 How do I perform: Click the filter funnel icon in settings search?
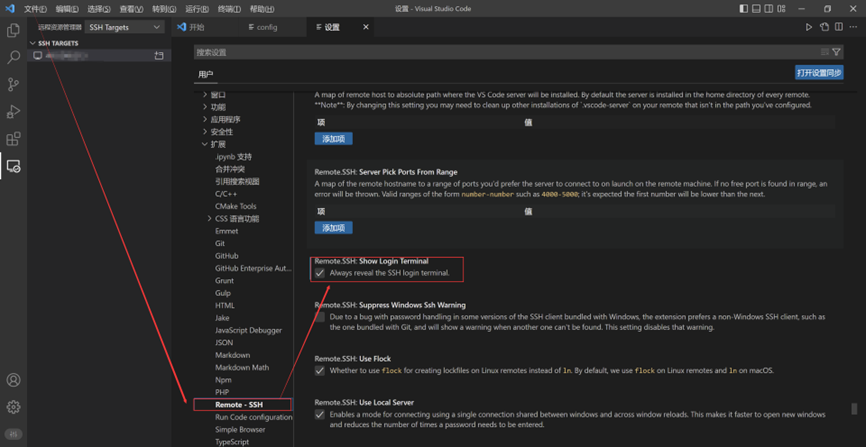(x=836, y=52)
